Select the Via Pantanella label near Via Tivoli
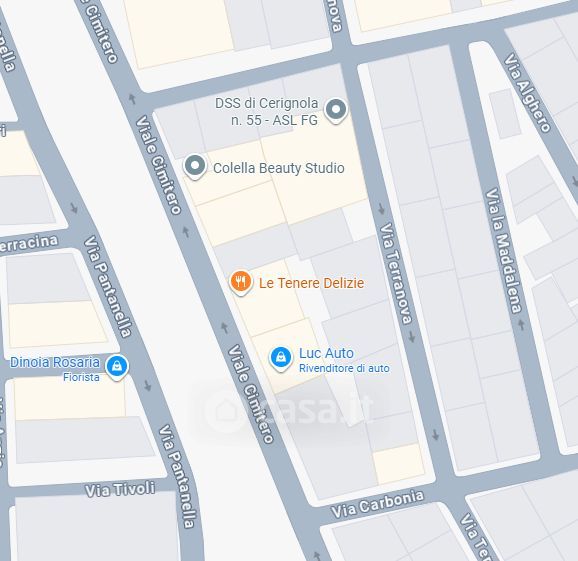 177,476
